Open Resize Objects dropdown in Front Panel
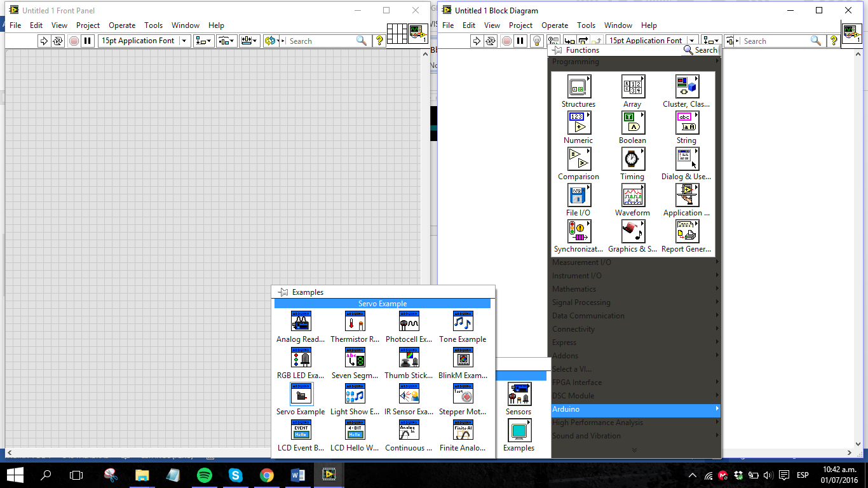868x488 pixels. (x=250, y=41)
